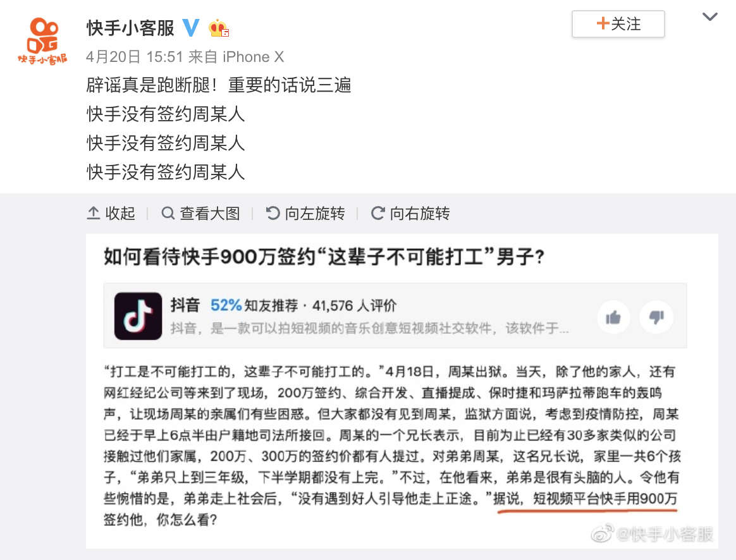Viewport: 736px width, 560px height.
Task: Click the thumbs-up icon on 抖音 card
Action: [x=613, y=317]
